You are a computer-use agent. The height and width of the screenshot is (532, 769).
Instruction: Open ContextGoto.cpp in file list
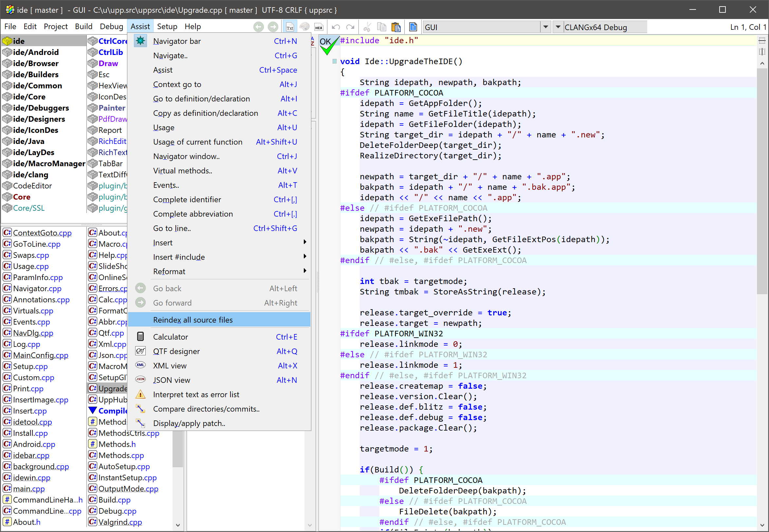(42, 233)
